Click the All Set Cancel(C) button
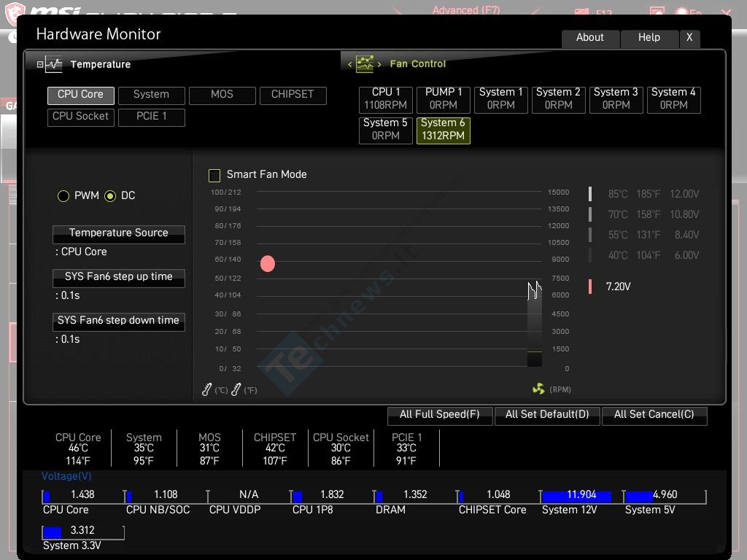 (654, 415)
